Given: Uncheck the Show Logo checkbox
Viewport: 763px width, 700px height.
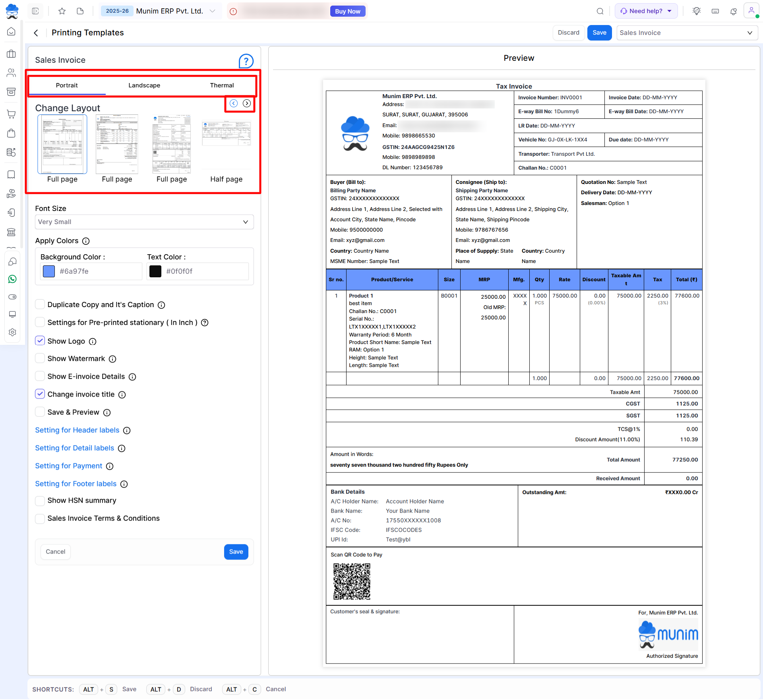Looking at the screenshot, I should [x=40, y=341].
